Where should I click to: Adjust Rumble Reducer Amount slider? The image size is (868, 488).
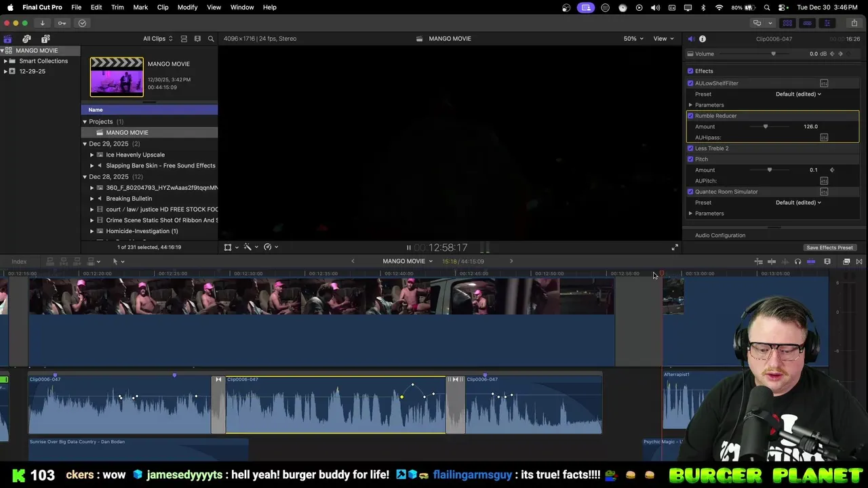pyautogui.click(x=766, y=127)
